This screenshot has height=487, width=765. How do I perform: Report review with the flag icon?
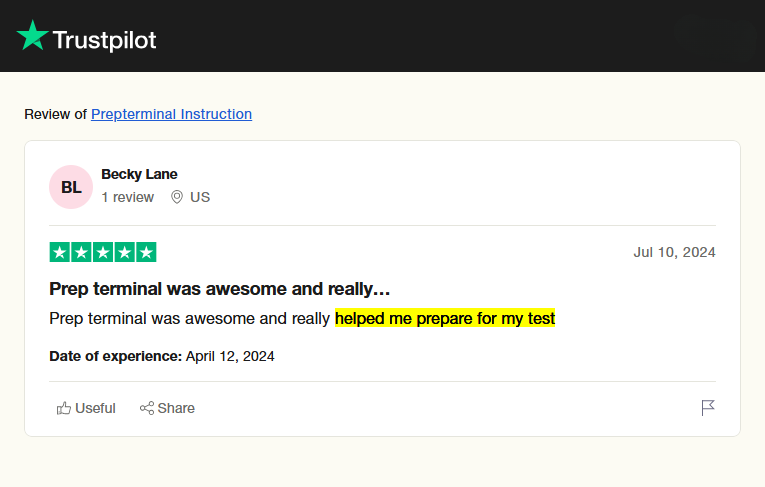coord(708,407)
